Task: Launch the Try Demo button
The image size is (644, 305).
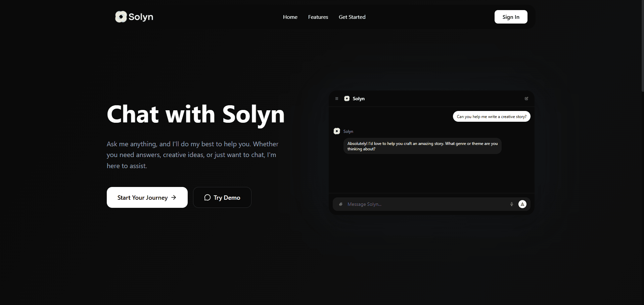Action: coord(222,197)
